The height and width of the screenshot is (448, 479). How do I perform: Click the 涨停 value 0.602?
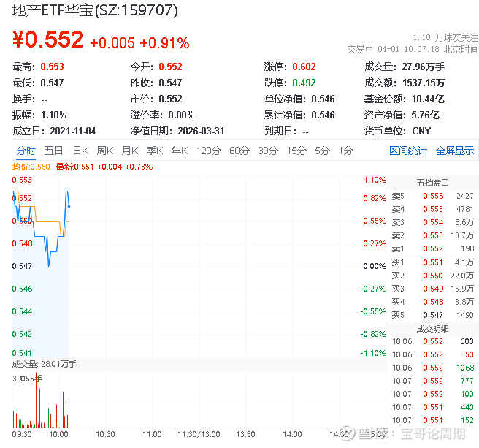[x=304, y=67]
